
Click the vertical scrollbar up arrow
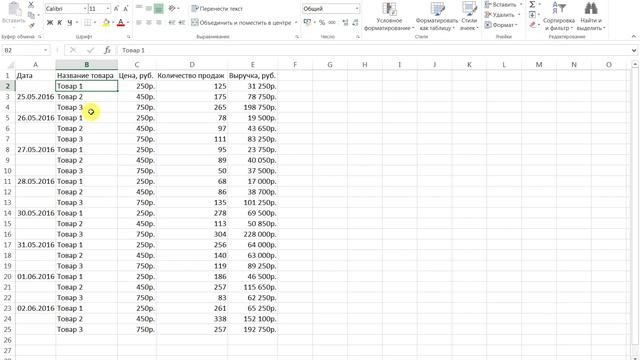point(635,64)
